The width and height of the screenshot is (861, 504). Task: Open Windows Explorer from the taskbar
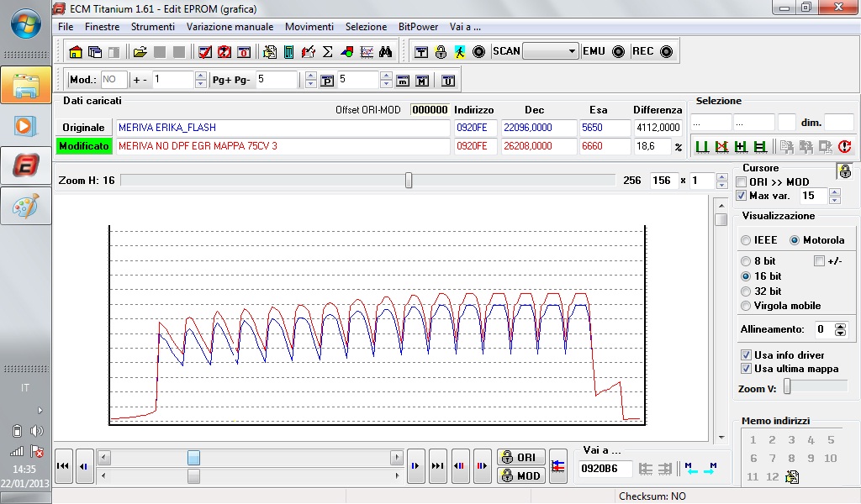[26, 85]
